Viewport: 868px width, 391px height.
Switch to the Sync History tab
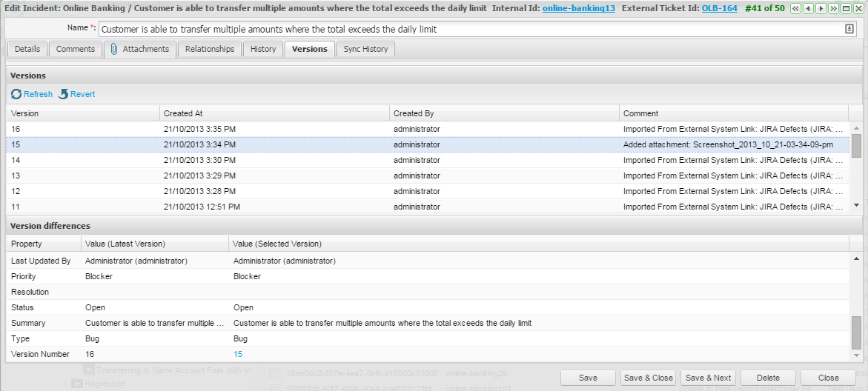365,49
